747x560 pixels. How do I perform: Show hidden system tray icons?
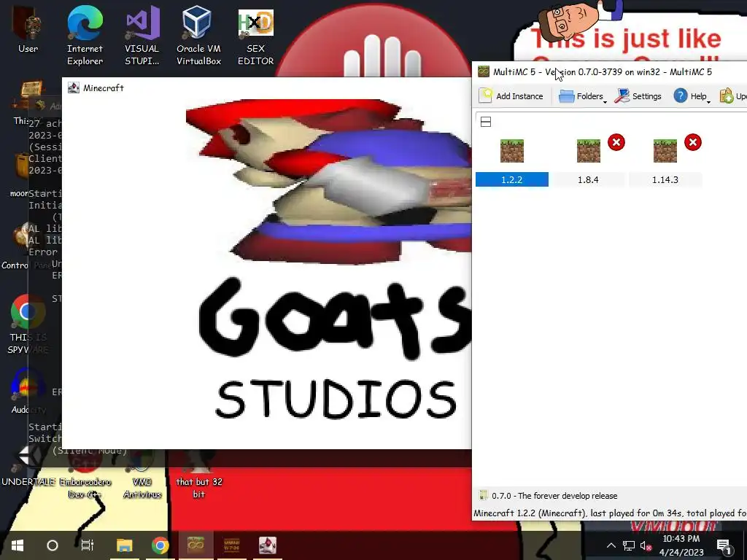(611, 545)
